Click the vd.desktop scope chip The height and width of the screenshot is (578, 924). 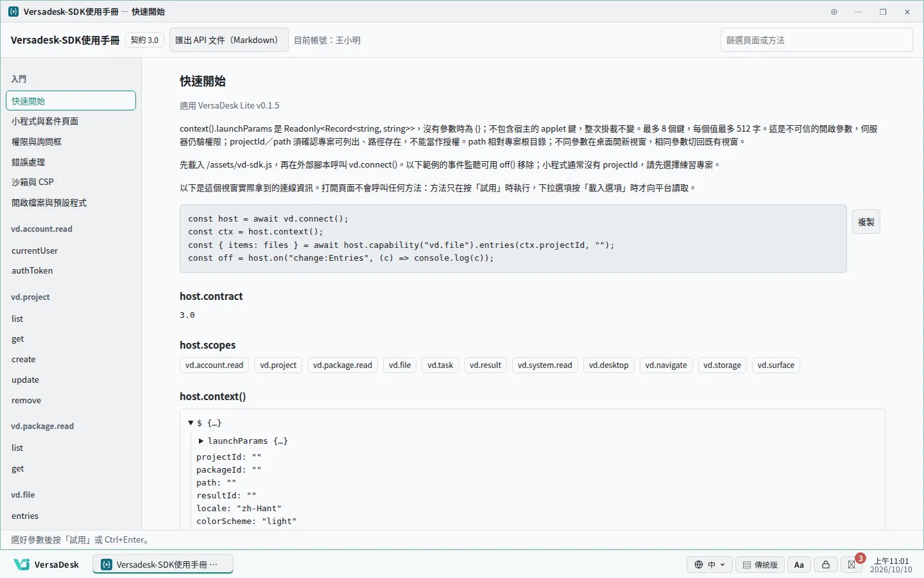(x=609, y=365)
